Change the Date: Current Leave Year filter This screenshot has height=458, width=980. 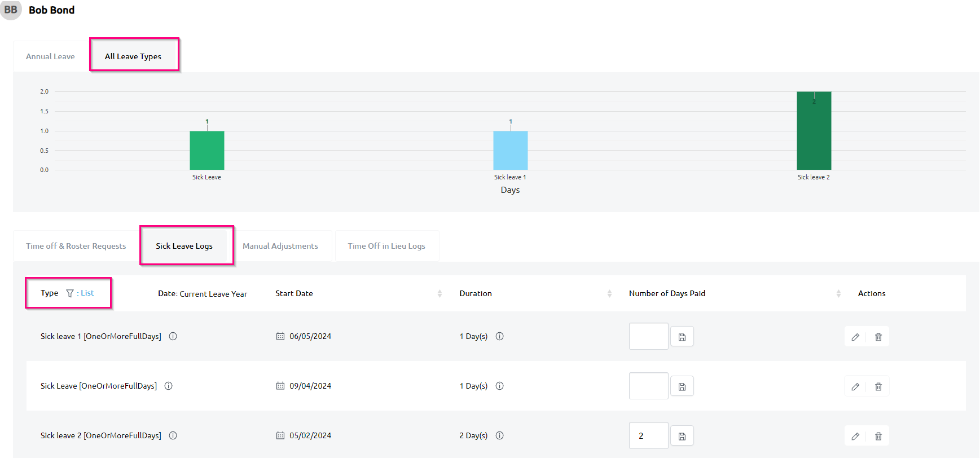pyautogui.click(x=202, y=294)
